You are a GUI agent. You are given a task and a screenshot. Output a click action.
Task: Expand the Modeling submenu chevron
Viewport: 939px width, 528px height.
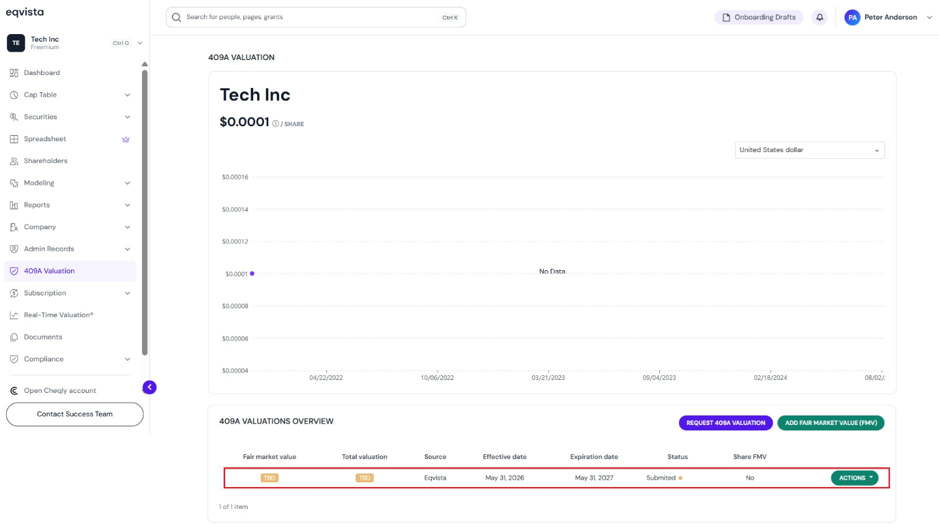[128, 183]
